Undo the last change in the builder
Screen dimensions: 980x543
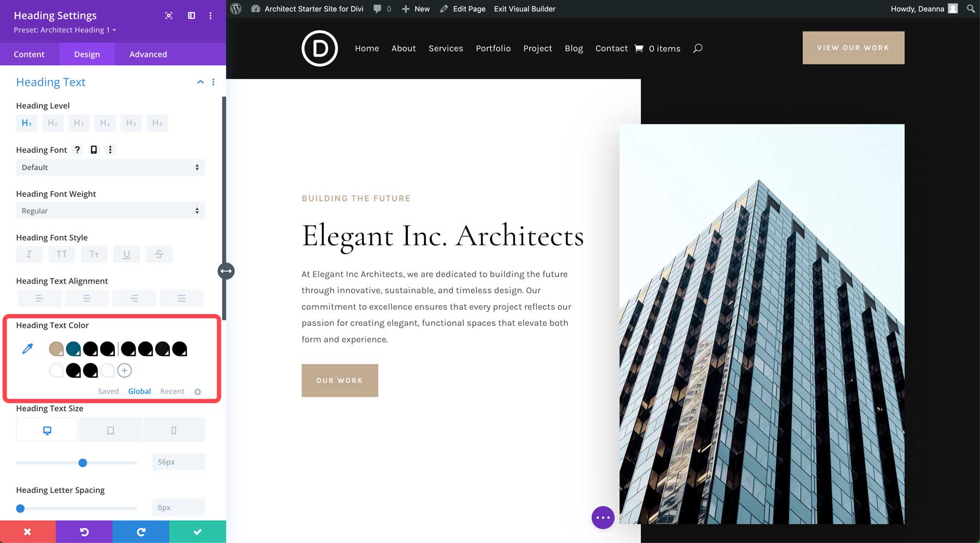click(84, 532)
